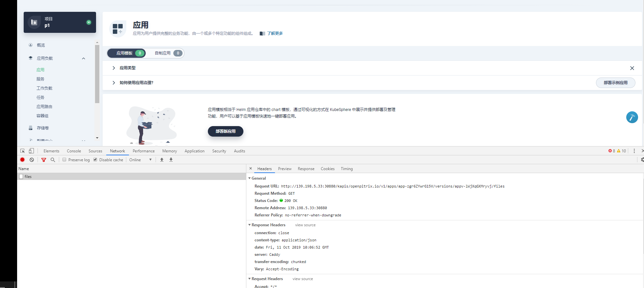Click the sidebar scrollbar up arrow
The width and height of the screenshot is (644, 288).
[x=97, y=42]
